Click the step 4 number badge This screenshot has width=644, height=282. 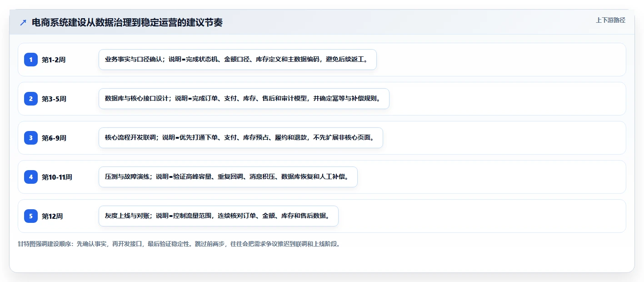click(x=31, y=177)
